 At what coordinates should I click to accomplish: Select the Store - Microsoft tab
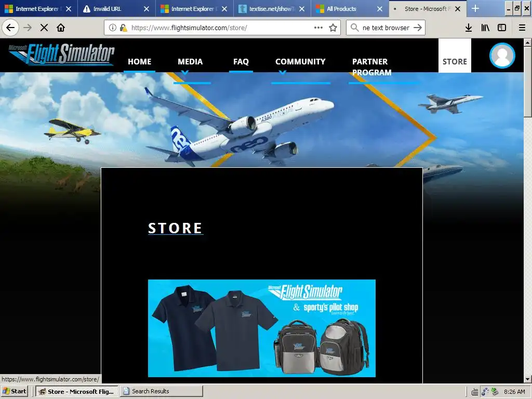click(x=422, y=9)
